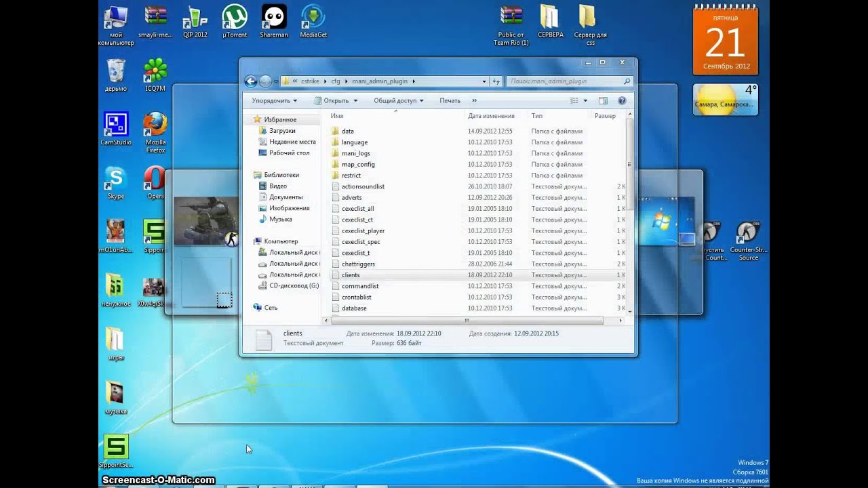The height and width of the screenshot is (488, 868).
Task: Navigate to cfg in the address breadcrumb
Action: pos(336,81)
